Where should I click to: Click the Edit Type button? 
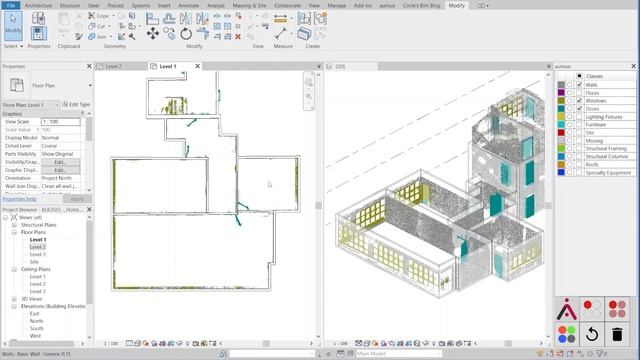[x=76, y=104]
